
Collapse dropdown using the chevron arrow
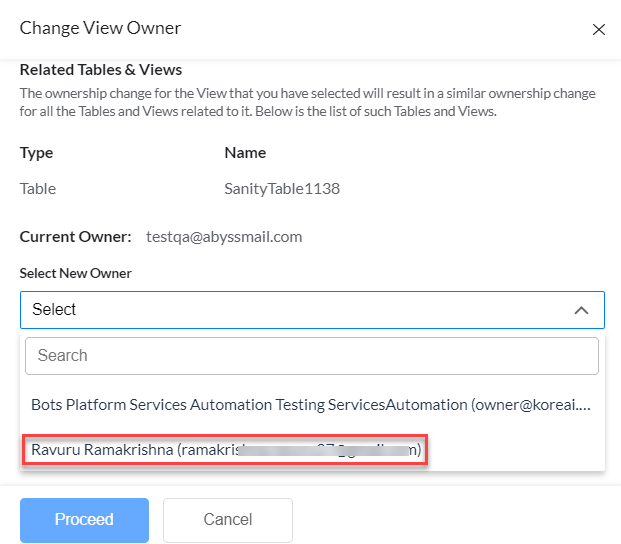pos(581,311)
